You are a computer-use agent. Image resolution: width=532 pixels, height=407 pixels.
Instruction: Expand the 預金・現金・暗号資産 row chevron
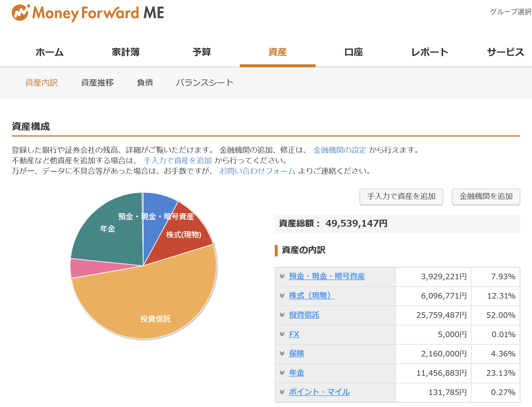(x=282, y=276)
